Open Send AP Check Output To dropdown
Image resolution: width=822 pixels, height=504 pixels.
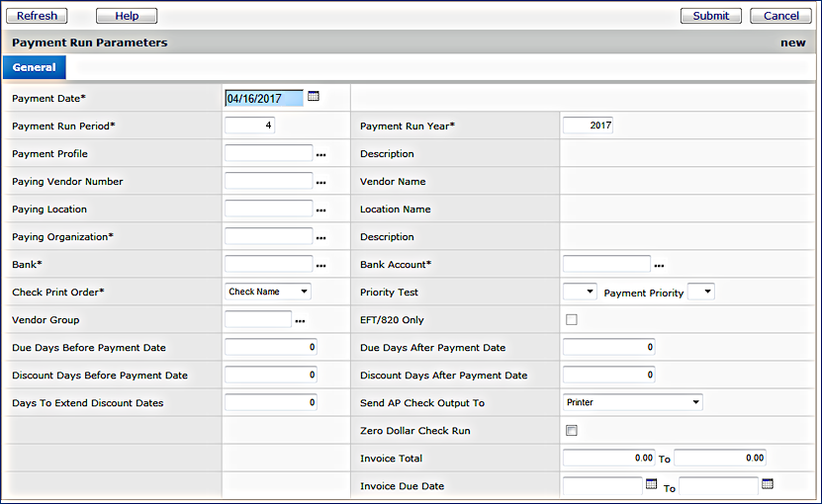(x=632, y=402)
